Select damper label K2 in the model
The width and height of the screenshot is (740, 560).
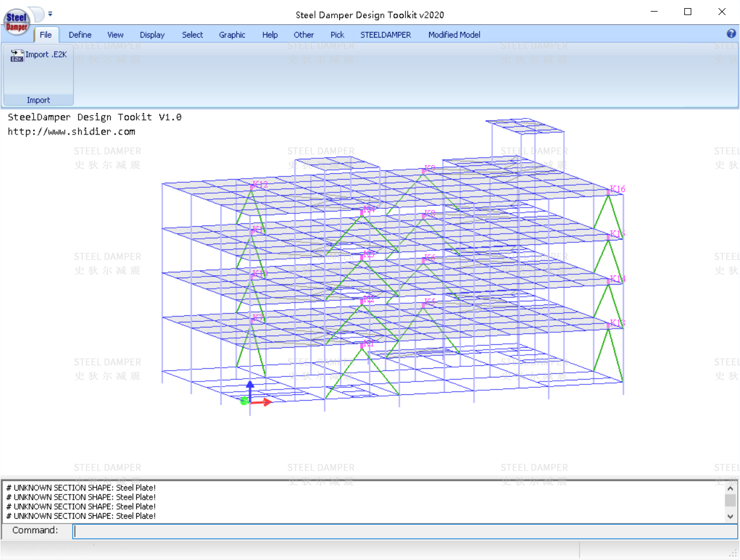pyautogui.click(x=369, y=299)
